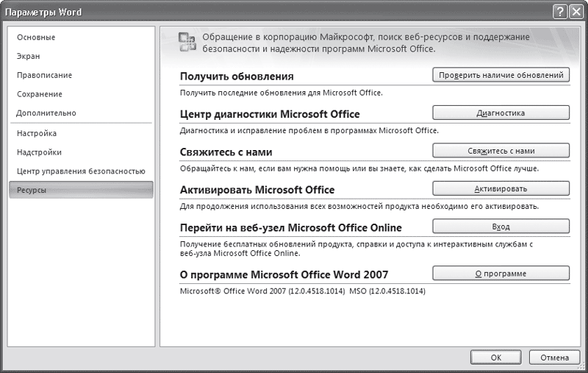Open the Сохранение category
This screenshot has height=373, width=588.
click(x=40, y=94)
